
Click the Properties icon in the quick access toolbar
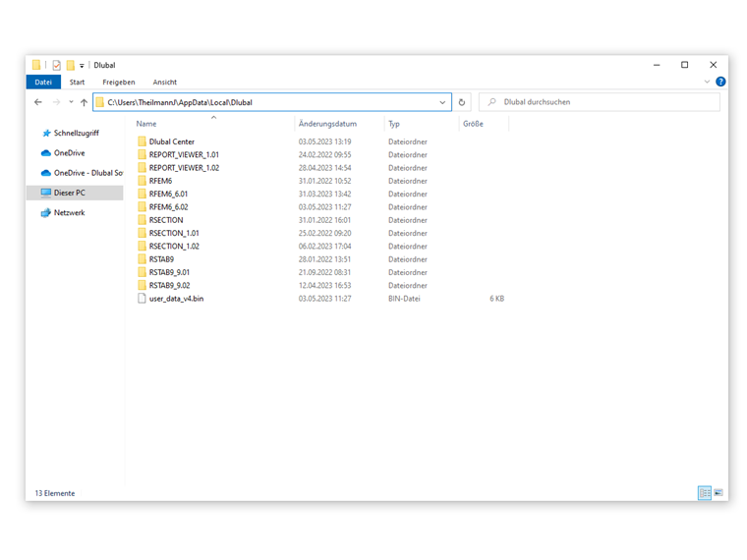[57, 65]
